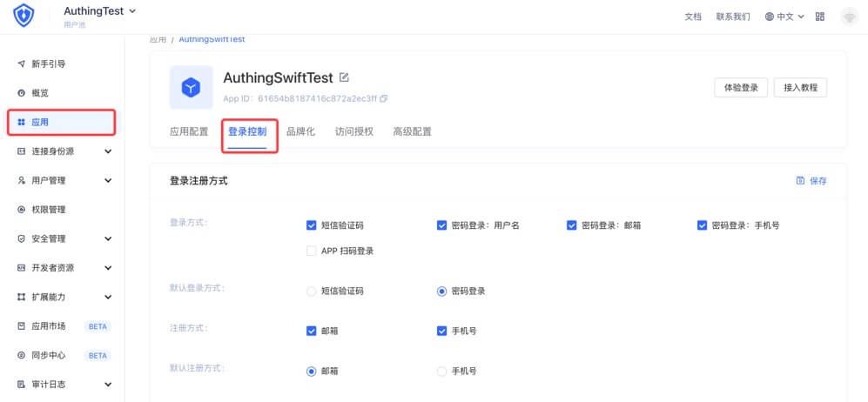Switch to the 高级配置 tab
This screenshot has width=868, height=402.
point(412,132)
